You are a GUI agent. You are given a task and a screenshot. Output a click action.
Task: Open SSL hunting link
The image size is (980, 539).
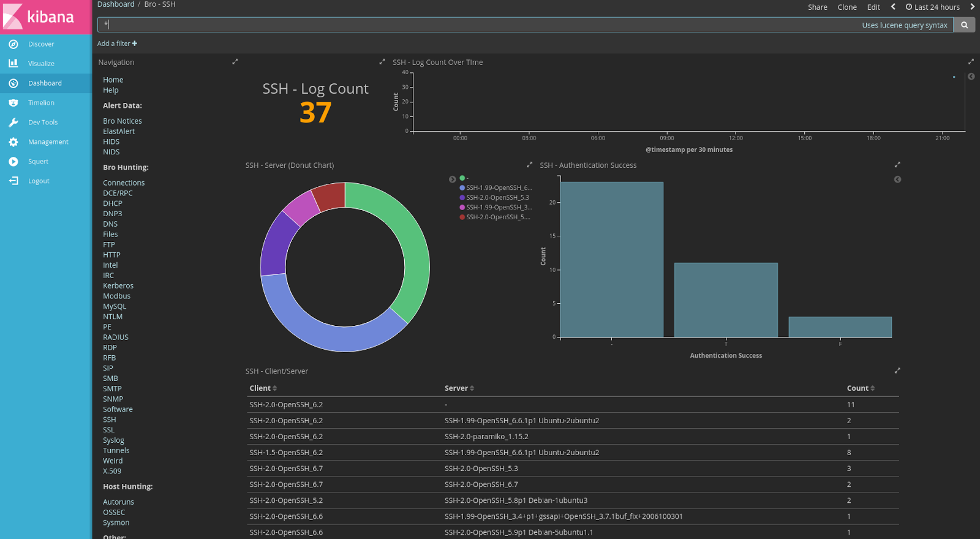pyautogui.click(x=109, y=430)
